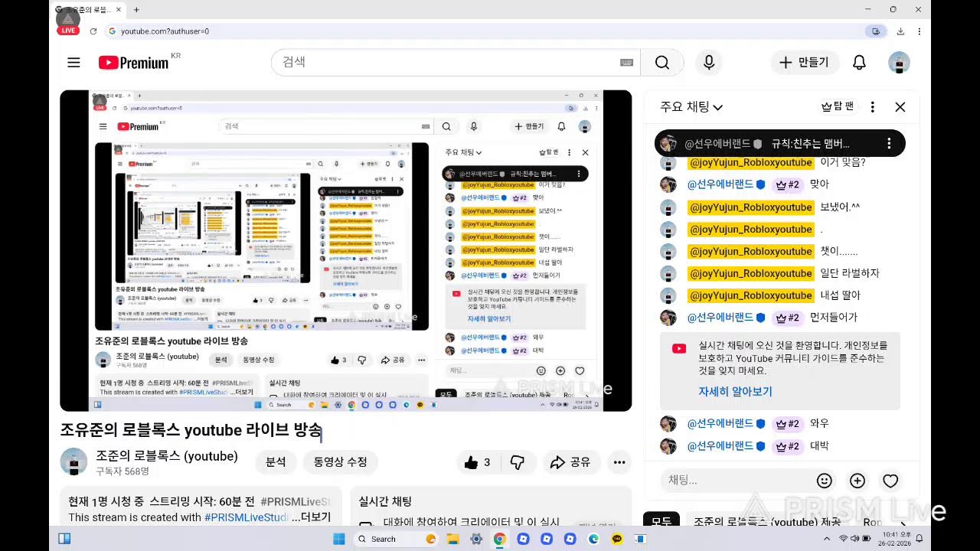Select the 모두 filter chip

661,520
